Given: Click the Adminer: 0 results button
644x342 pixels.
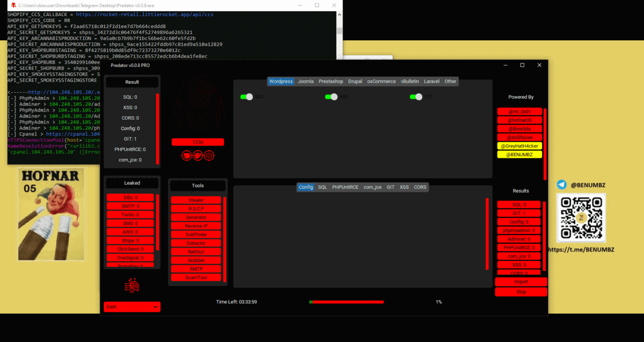Looking at the screenshot, I should [519, 239].
